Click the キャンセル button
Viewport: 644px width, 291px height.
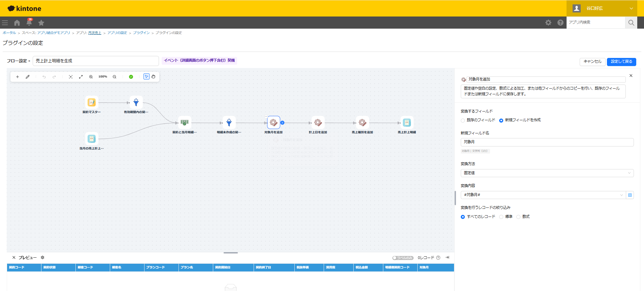click(x=592, y=62)
